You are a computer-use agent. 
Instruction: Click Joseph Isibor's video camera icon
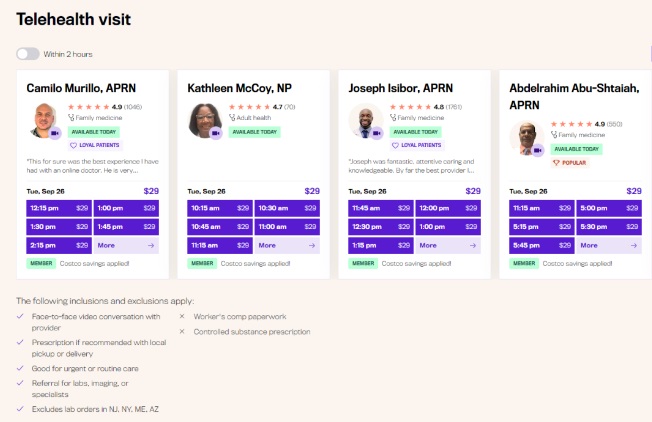377,132
